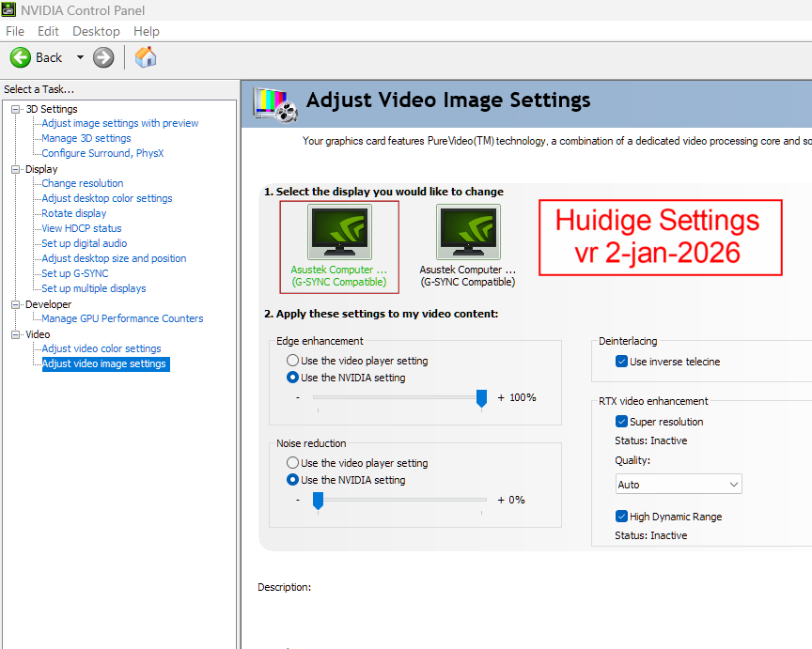Open View HDCP status
This screenshot has height=649, width=812.
coord(82,228)
